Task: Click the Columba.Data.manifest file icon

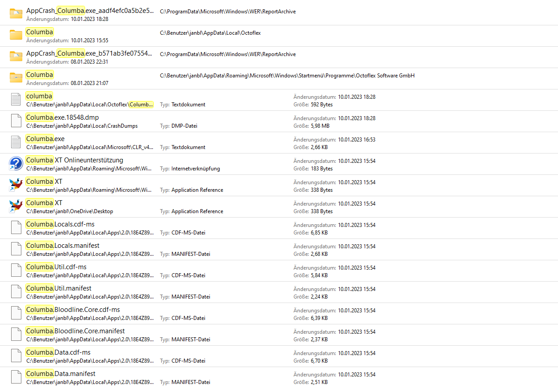Action: 16,377
